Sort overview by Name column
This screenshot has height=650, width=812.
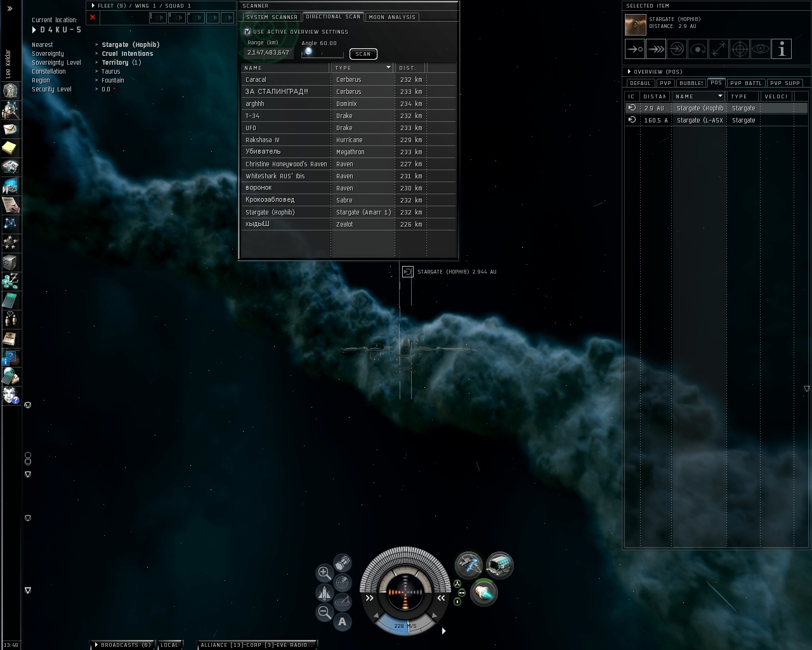click(699, 96)
